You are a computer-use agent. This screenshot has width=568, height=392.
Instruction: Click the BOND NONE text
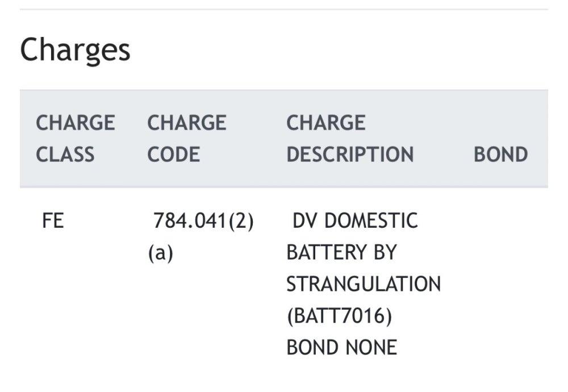[341, 347]
